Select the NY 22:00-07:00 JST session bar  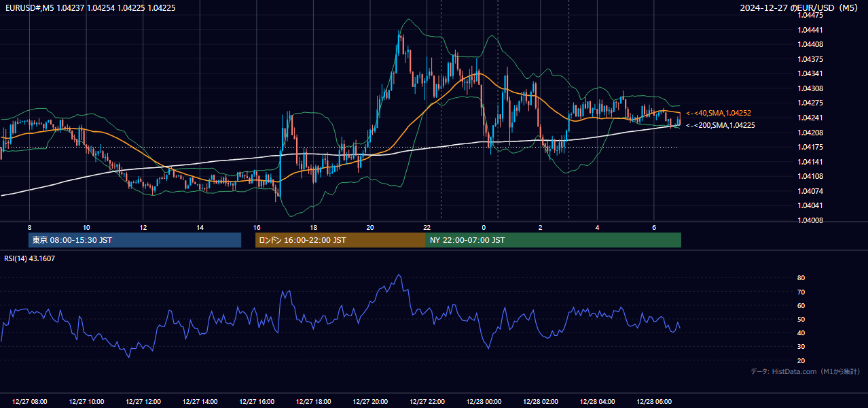tap(554, 240)
